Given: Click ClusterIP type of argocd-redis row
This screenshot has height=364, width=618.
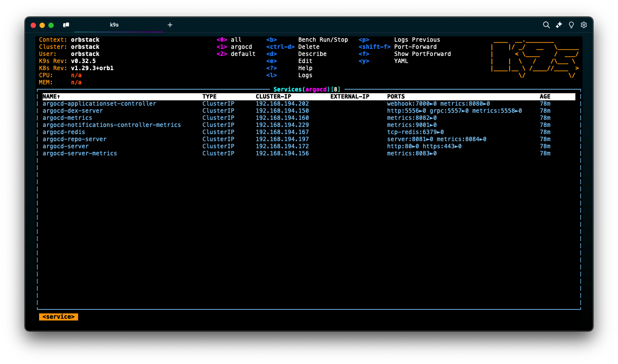Looking at the screenshot, I should click(218, 132).
